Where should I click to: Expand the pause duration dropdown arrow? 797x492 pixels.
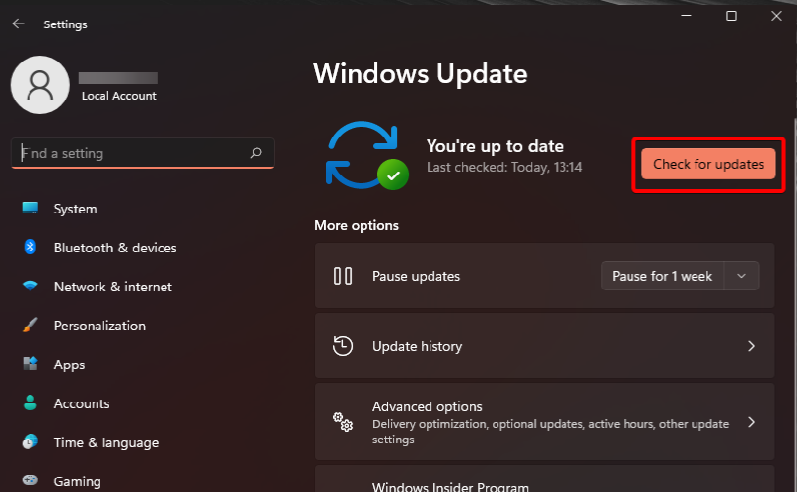tap(742, 276)
